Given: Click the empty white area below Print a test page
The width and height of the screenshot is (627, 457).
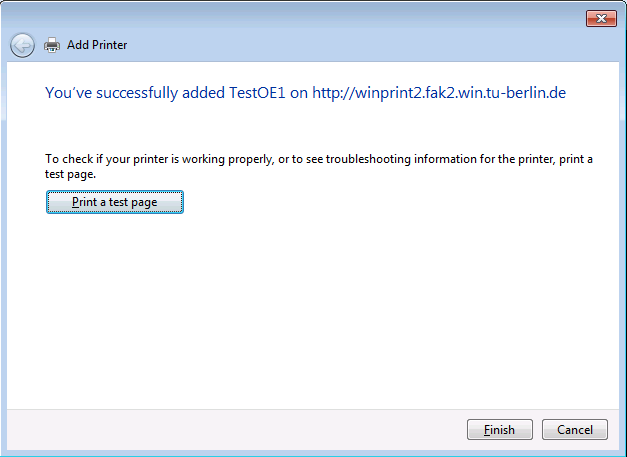Looking at the screenshot, I should pos(312,312).
